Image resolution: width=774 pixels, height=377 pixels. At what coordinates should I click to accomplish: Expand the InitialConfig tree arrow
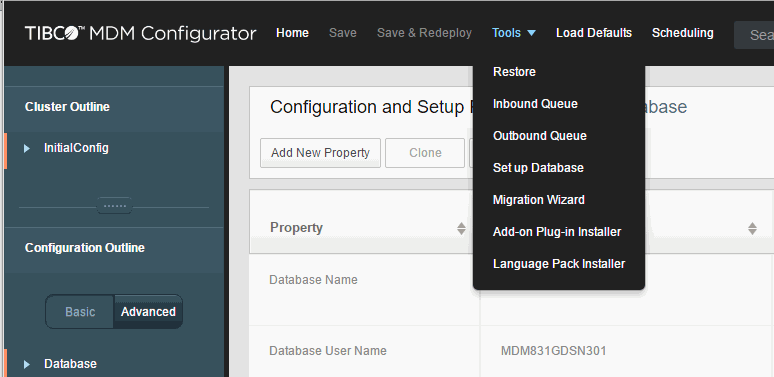(x=27, y=149)
